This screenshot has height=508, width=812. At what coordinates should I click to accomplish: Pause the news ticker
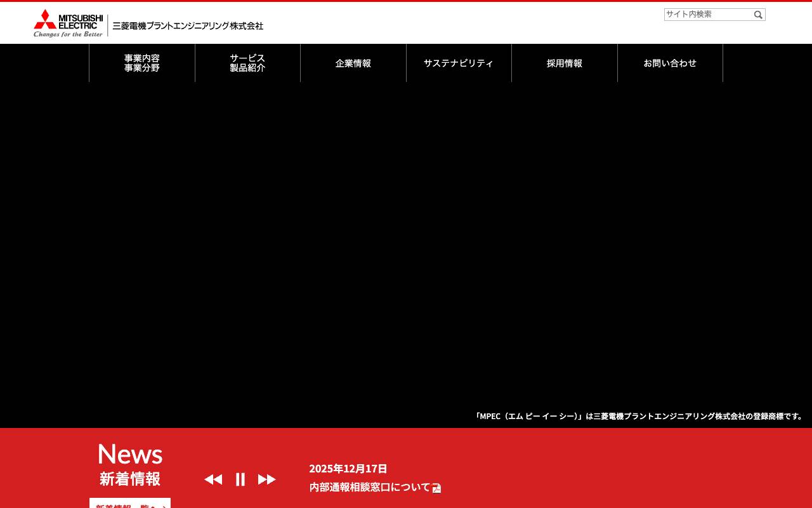(x=240, y=479)
